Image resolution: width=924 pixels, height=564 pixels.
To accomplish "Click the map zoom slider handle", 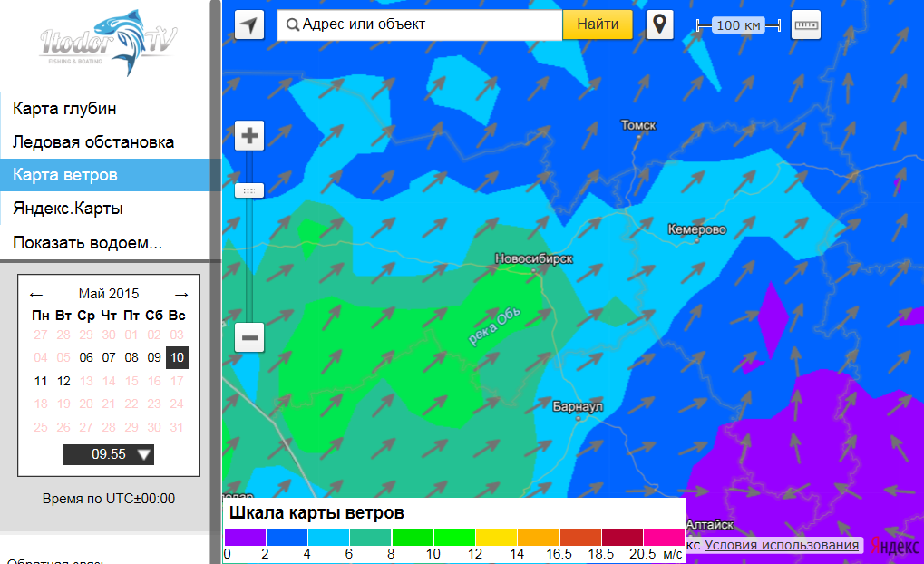I will pyautogui.click(x=249, y=190).
